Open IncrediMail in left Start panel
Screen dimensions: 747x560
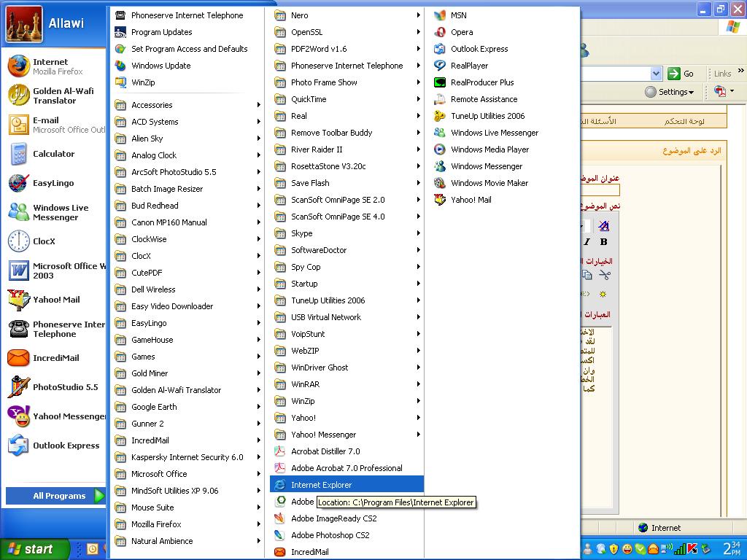55,358
